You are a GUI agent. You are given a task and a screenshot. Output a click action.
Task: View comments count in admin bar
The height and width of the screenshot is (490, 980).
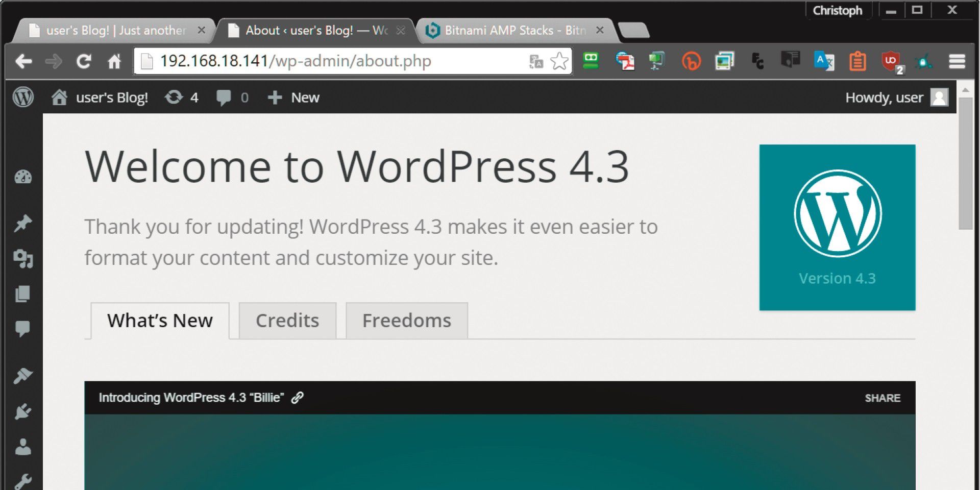coord(232,97)
